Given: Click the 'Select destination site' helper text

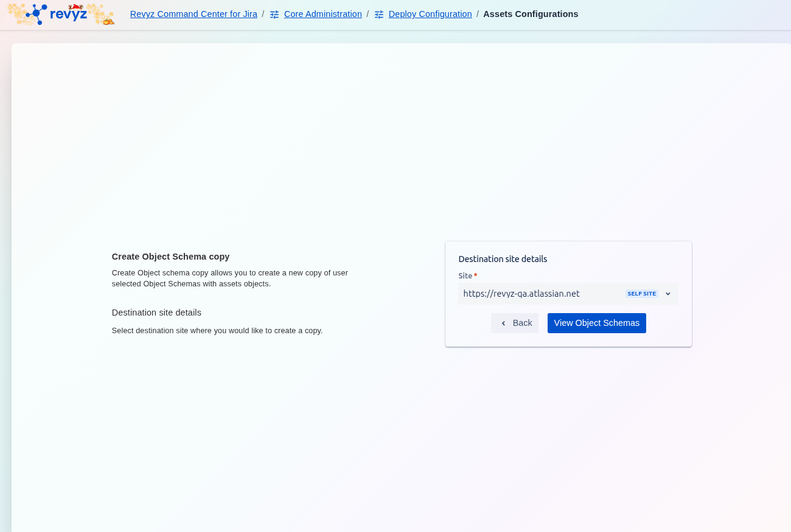Looking at the screenshot, I should 217,331.
